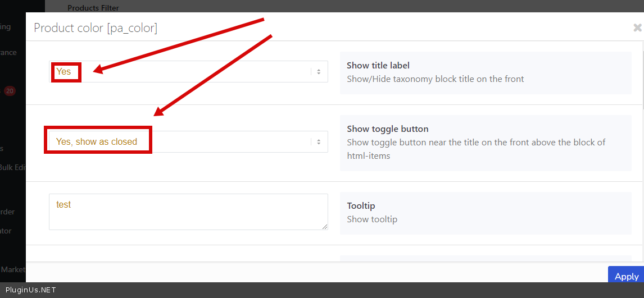Click the red 20 notification badge
644x298 pixels.
point(10,91)
